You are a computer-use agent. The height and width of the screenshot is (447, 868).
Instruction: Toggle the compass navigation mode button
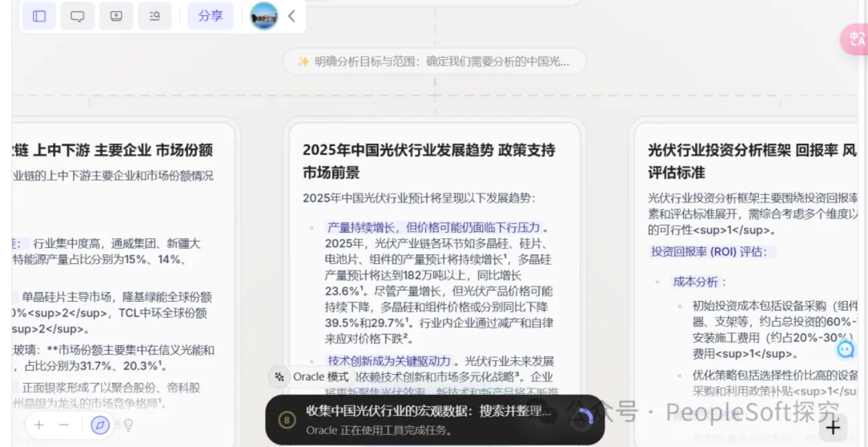[100, 425]
